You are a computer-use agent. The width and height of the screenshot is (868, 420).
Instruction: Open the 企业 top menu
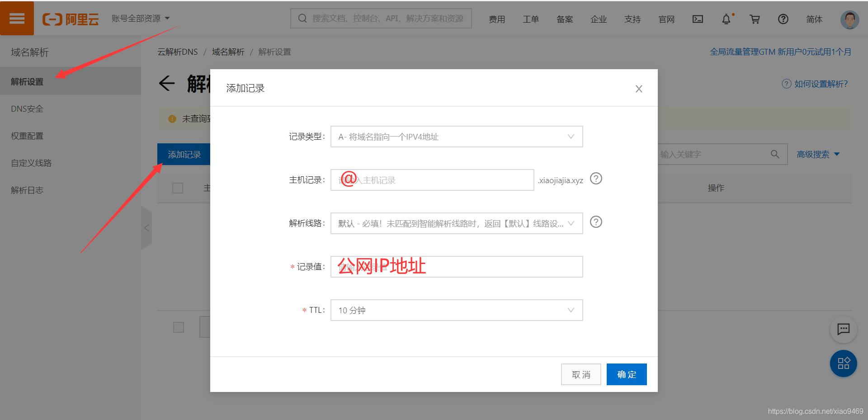[599, 19]
